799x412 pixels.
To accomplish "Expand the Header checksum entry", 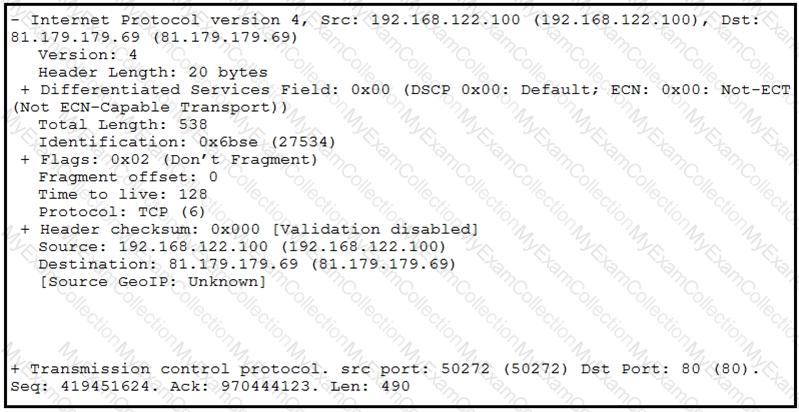I will tap(24, 229).
